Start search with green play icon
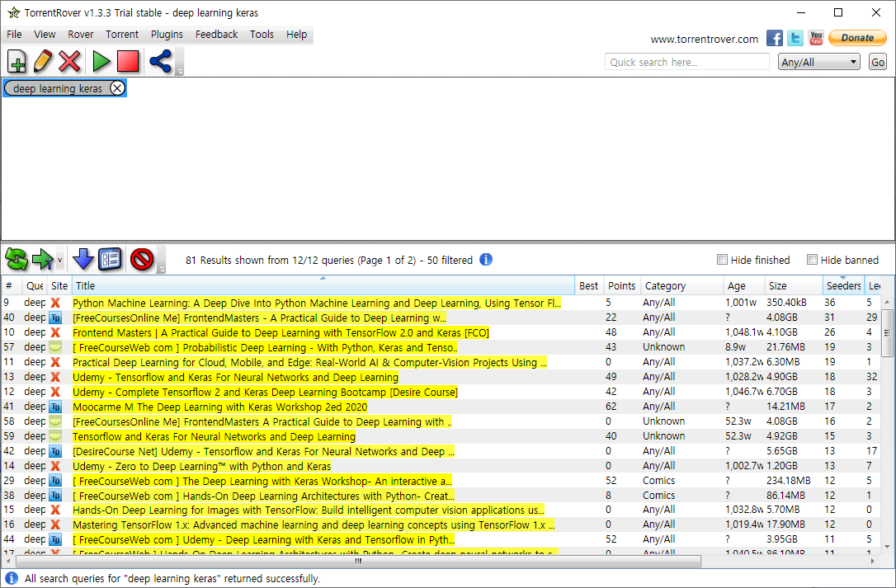The image size is (896, 588). pos(101,61)
